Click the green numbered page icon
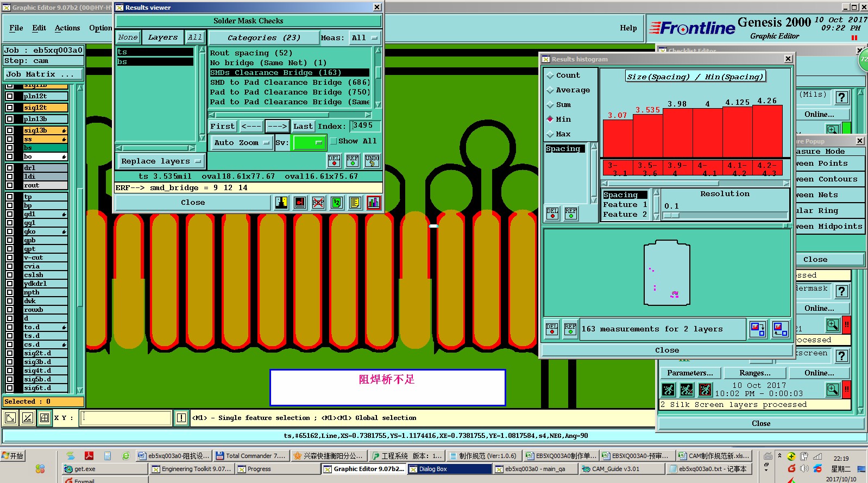868x483 pixels. 337,203
